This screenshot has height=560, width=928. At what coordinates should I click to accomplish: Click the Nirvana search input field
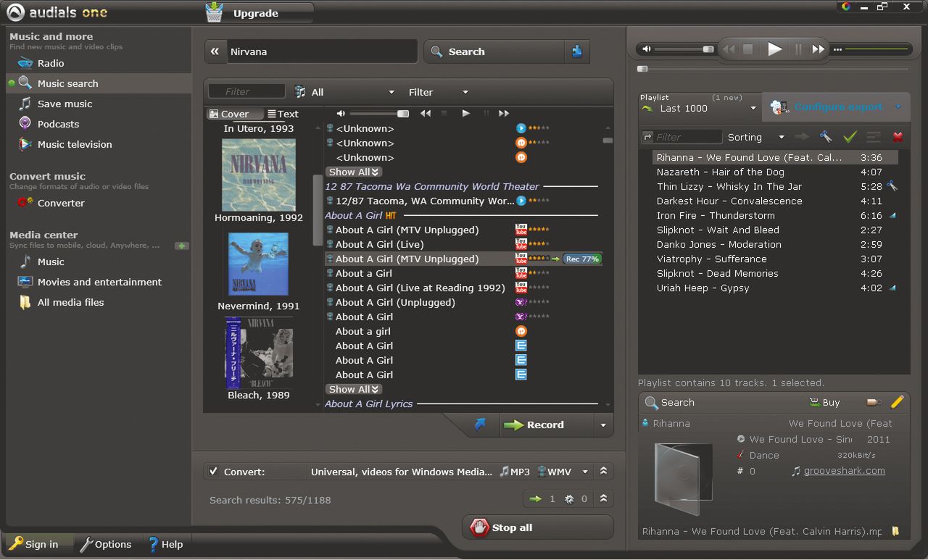(x=322, y=51)
